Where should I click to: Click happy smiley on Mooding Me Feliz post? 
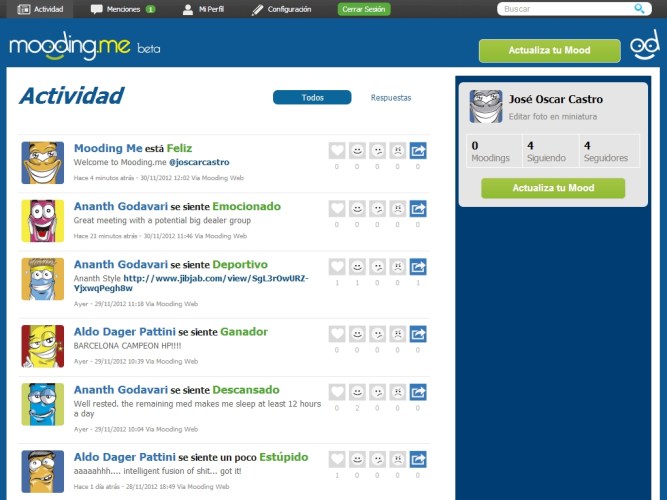click(357, 151)
